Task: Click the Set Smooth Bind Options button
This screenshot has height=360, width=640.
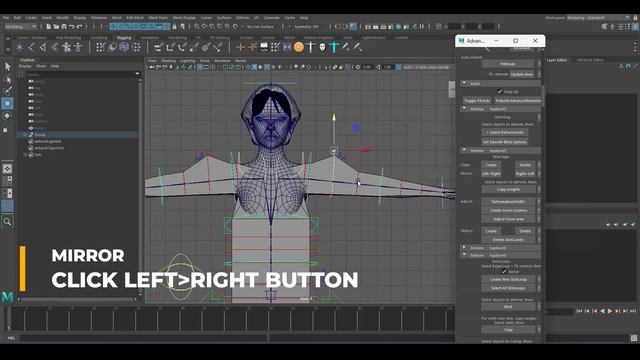Action: tap(505, 142)
